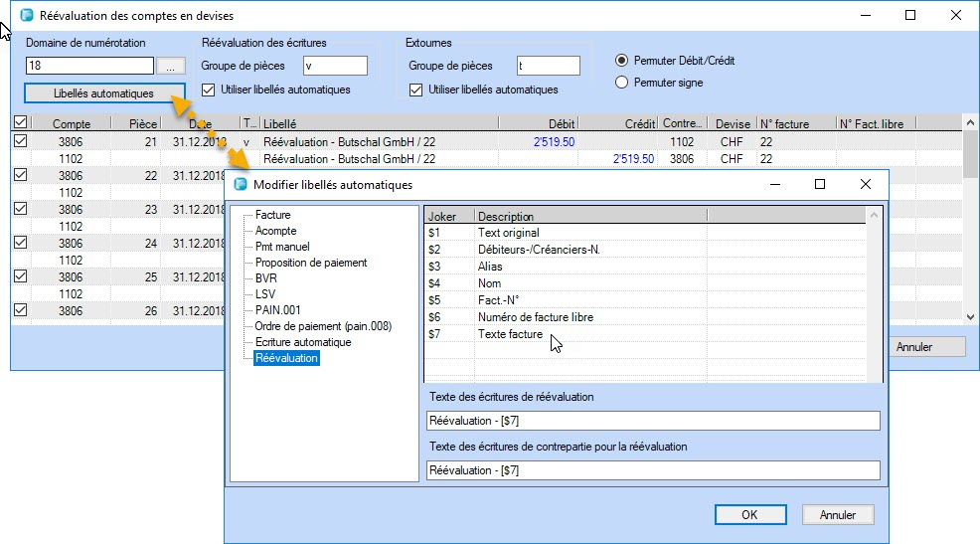The height and width of the screenshot is (544, 980).
Task: Select Permuter signe radio button
Action: tap(622, 83)
